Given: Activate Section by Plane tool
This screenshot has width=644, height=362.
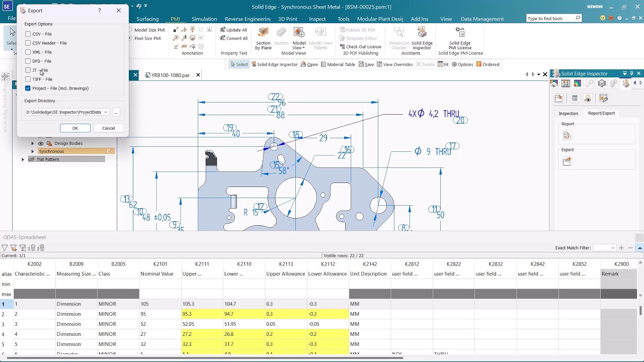Looking at the screenshot, I should click(263, 39).
